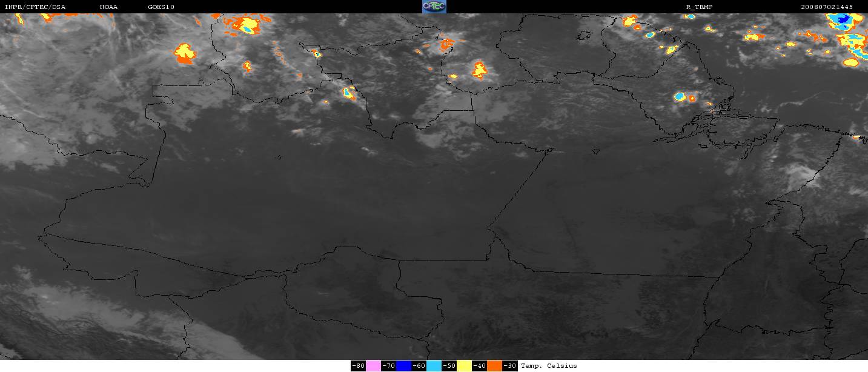Click the NOAA label in header
The height and width of the screenshot is (372, 868).
coord(108,7)
